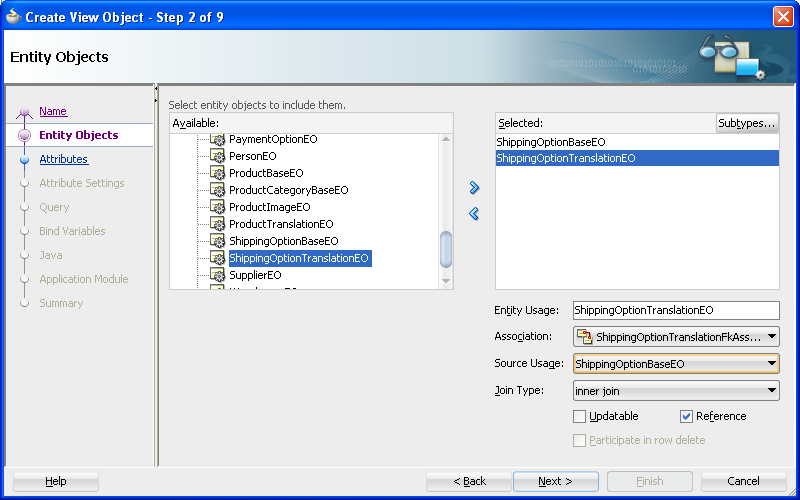
Task: Click the Create View Object title bar icon
Action: [13, 17]
